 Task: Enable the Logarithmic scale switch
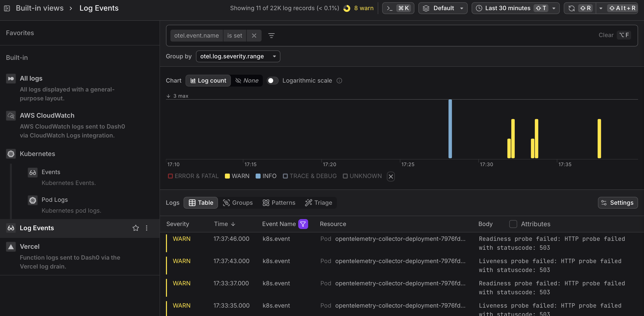pyautogui.click(x=272, y=80)
